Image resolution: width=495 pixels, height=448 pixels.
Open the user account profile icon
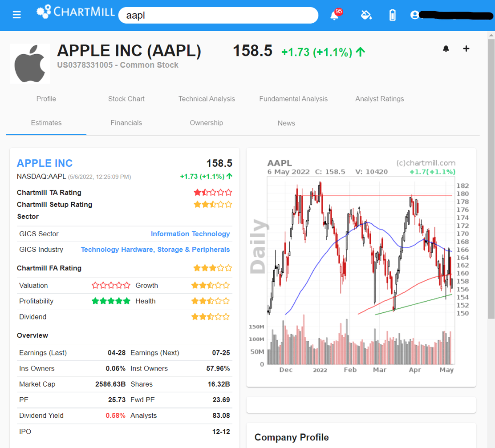click(414, 15)
